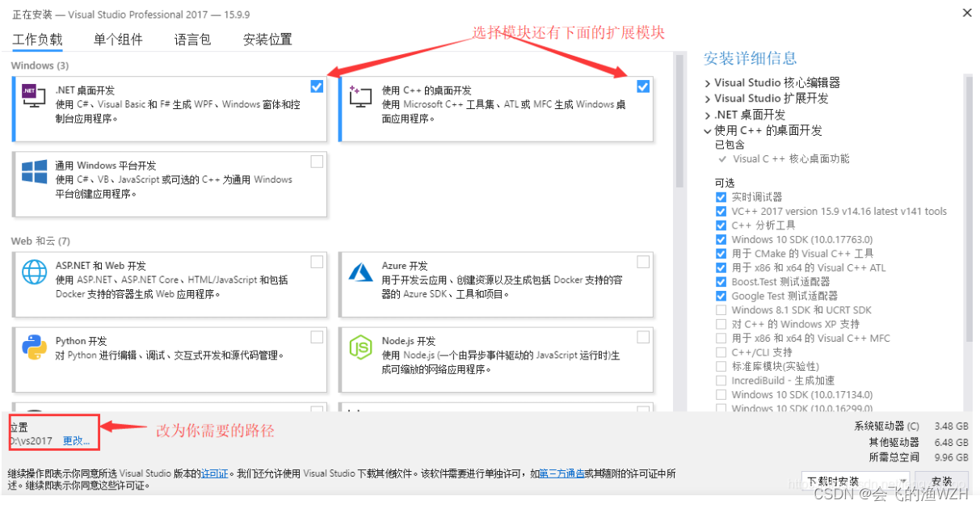Check 标准库模块(实验性) option
The height and width of the screenshot is (509, 980).
pos(721,367)
